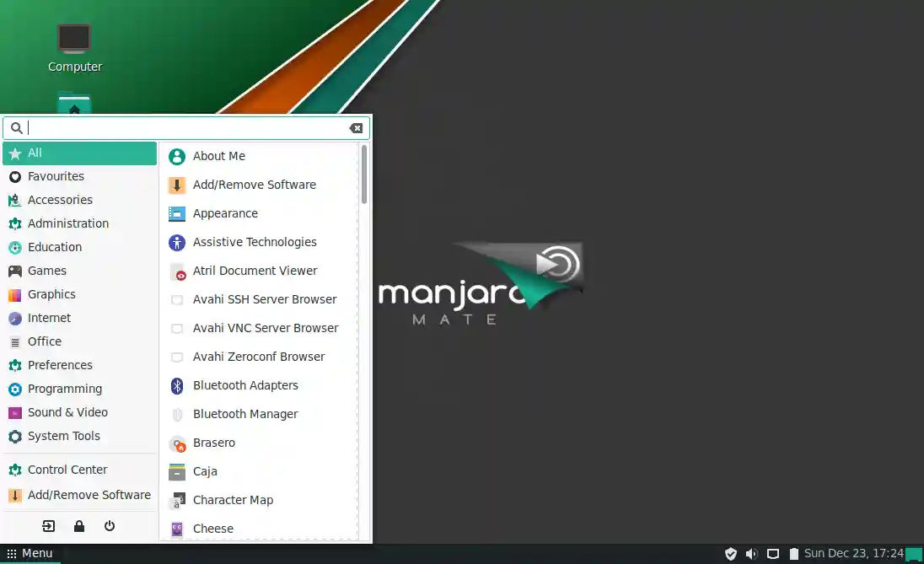924x564 pixels.
Task: Select the Games category
Action: coord(79,271)
